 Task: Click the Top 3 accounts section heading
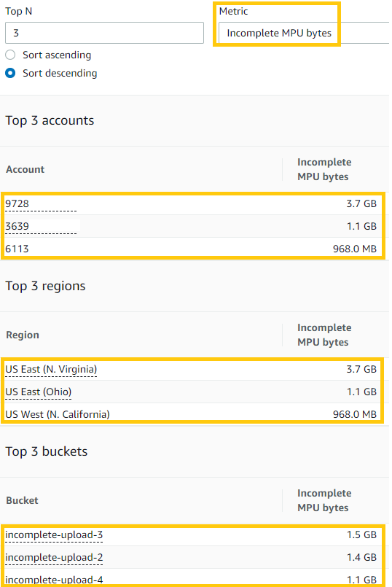[50, 120]
